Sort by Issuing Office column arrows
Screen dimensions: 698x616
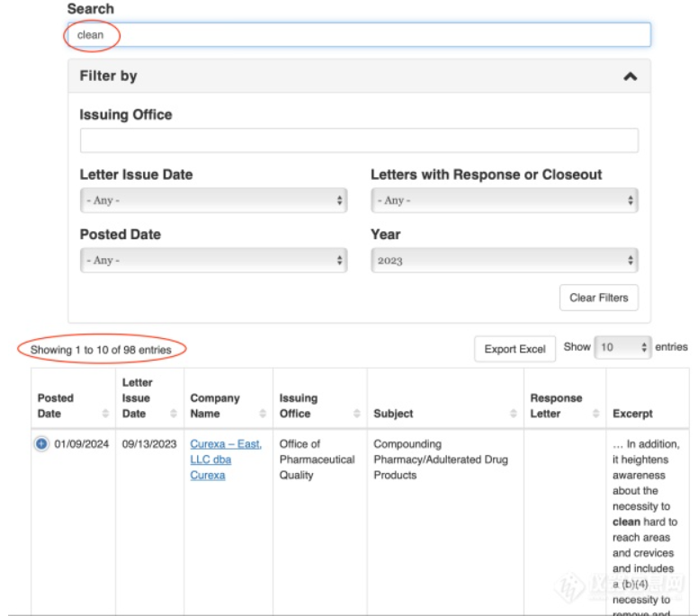coord(356,414)
